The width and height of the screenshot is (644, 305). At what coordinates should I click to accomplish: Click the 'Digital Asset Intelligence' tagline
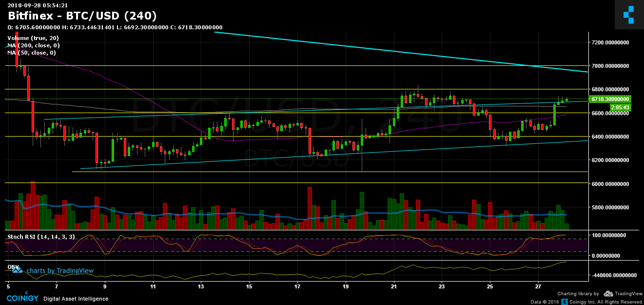pyautogui.click(x=76, y=299)
